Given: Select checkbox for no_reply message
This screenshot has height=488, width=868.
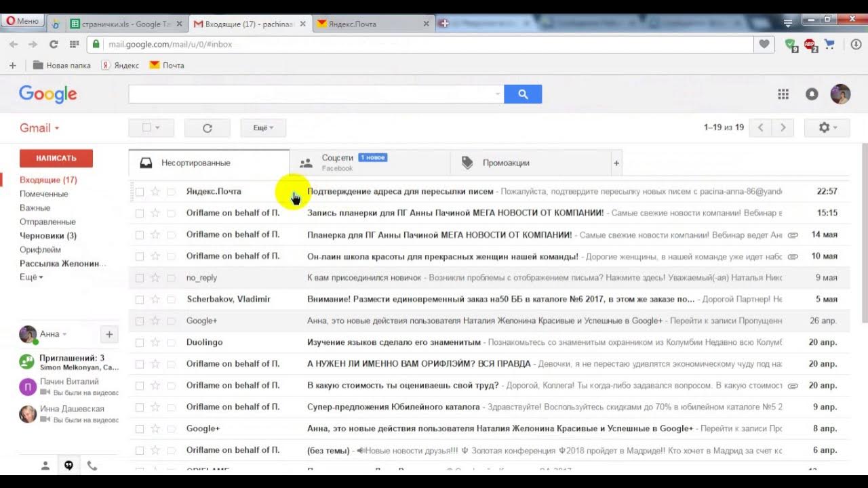Looking at the screenshot, I should pyautogui.click(x=139, y=278).
